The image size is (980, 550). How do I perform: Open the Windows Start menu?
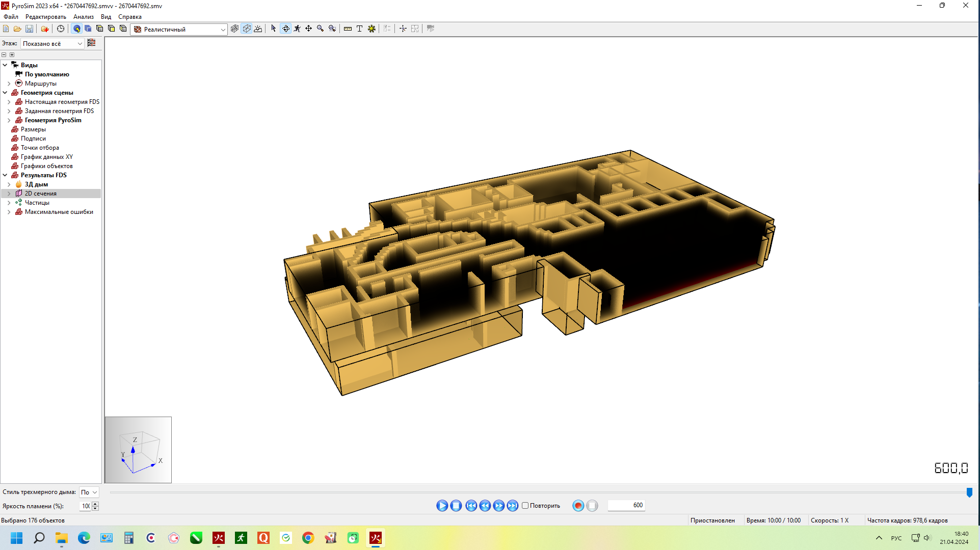point(17,538)
